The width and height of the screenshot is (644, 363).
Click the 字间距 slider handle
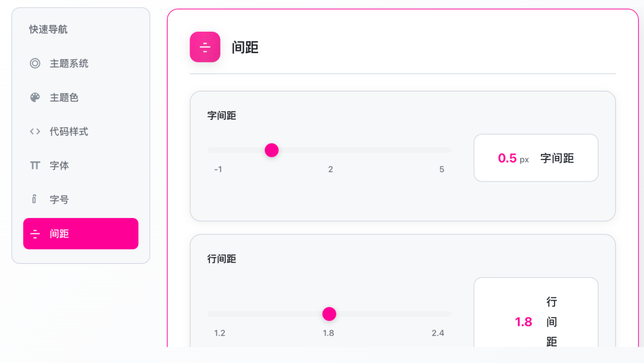point(271,150)
